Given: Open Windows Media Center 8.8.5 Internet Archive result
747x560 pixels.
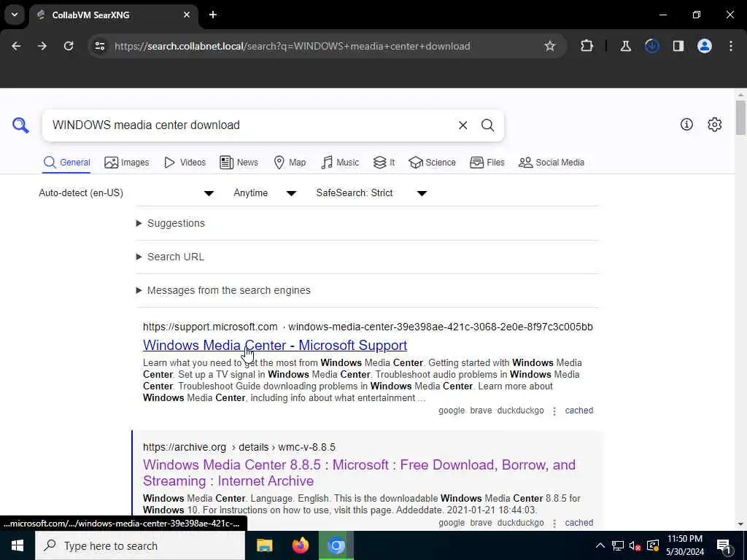Looking at the screenshot, I should point(359,472).
